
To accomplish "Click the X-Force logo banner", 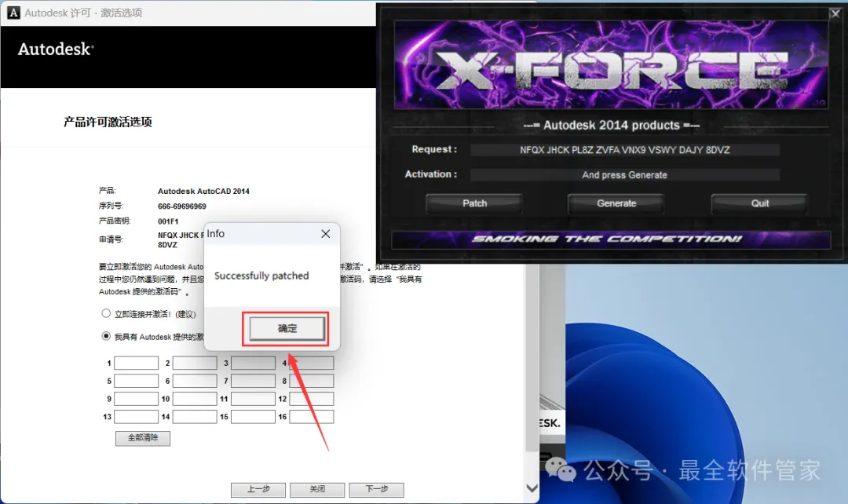I will [x=611, y=65].
